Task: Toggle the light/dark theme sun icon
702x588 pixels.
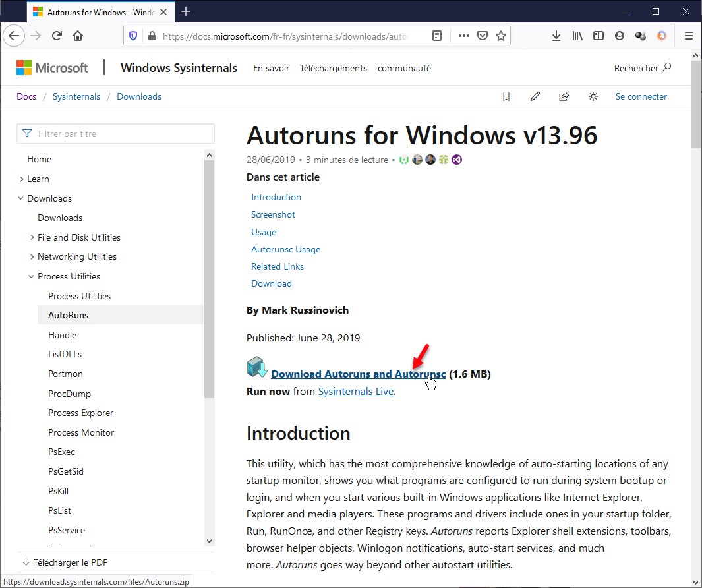Action: click(x=593, y=96)
